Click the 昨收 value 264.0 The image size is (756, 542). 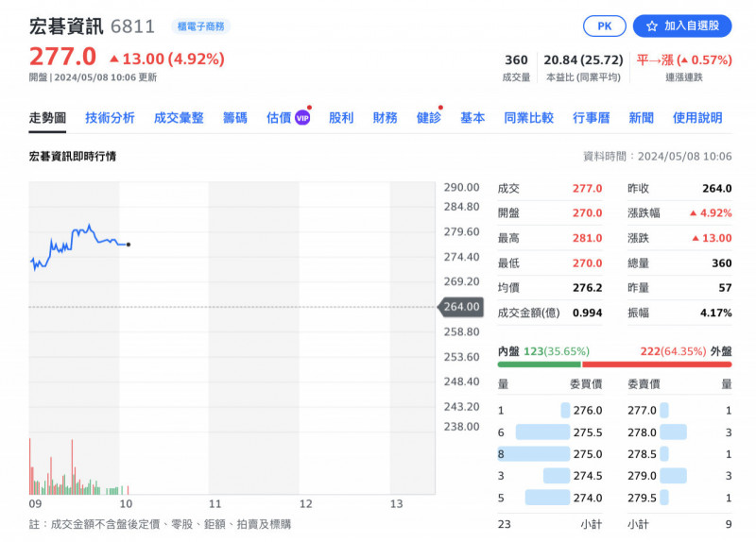717,188
